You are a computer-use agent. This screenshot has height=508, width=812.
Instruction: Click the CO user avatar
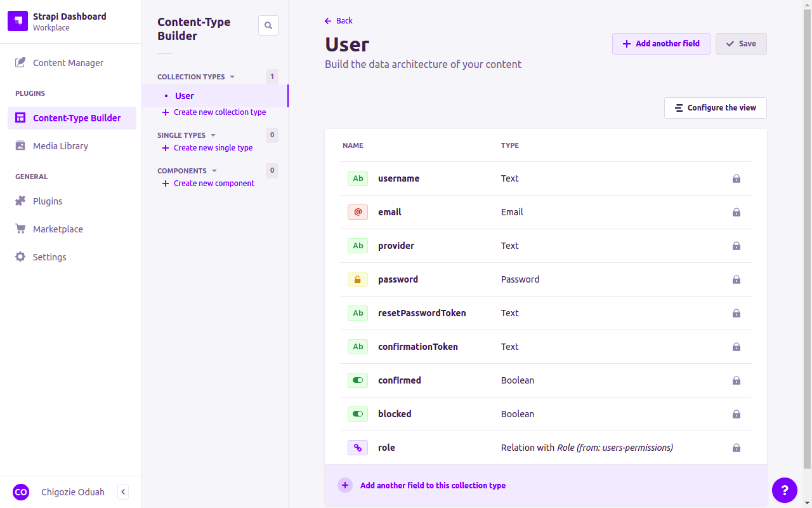(21, 492)
